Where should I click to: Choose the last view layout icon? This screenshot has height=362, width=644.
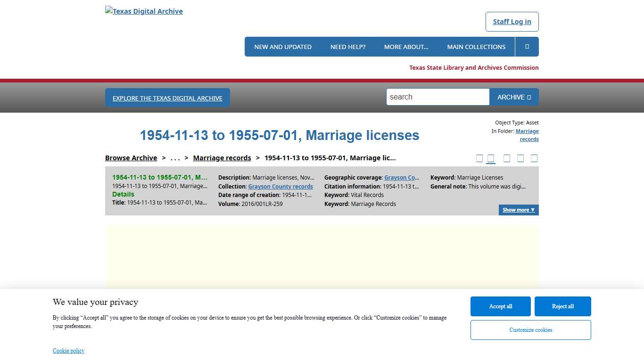534,158
